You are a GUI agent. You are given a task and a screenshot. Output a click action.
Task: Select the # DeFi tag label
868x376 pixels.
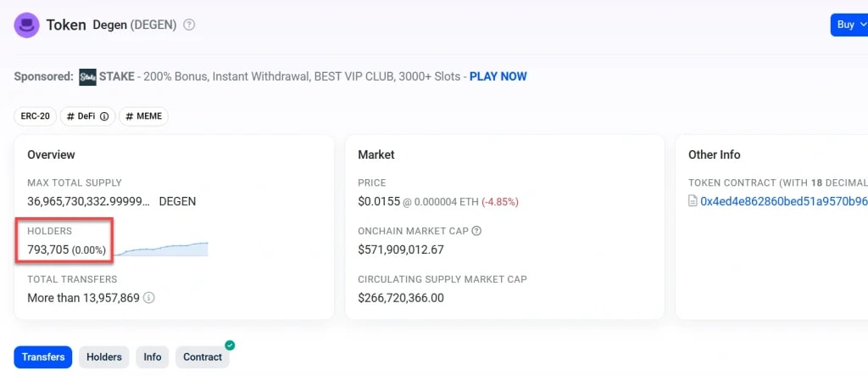tap(81, 116)
